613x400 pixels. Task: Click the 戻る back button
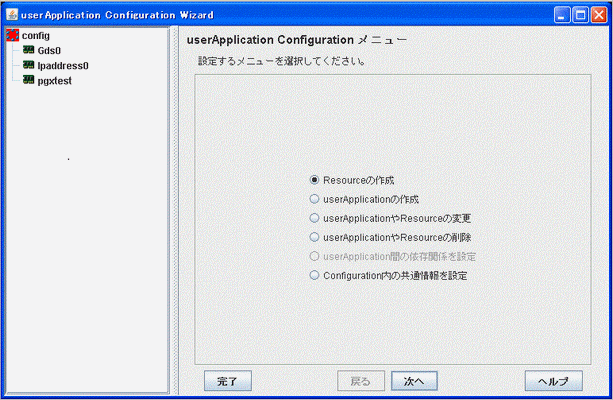361,381
